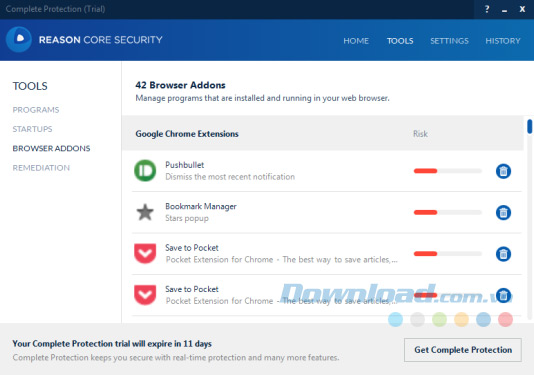The image size is (534, 375).
Task: Go to the HOME tab
Action: pos(356,41)
